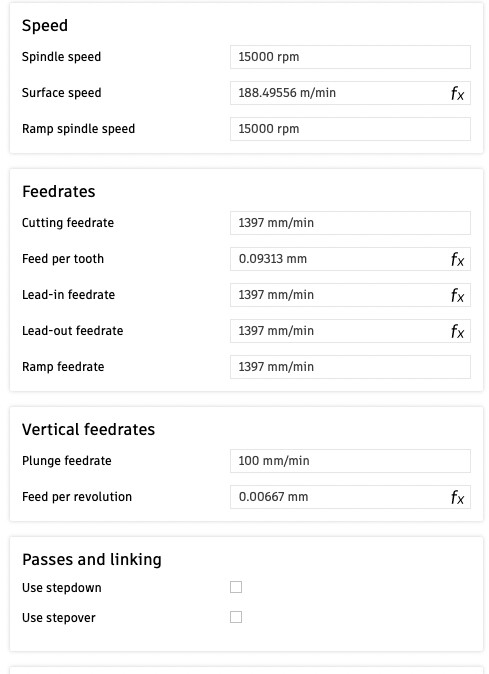The image size is (489, 674).
Task: Click the Ramp feedrate input field
Action: coord(350,367)
